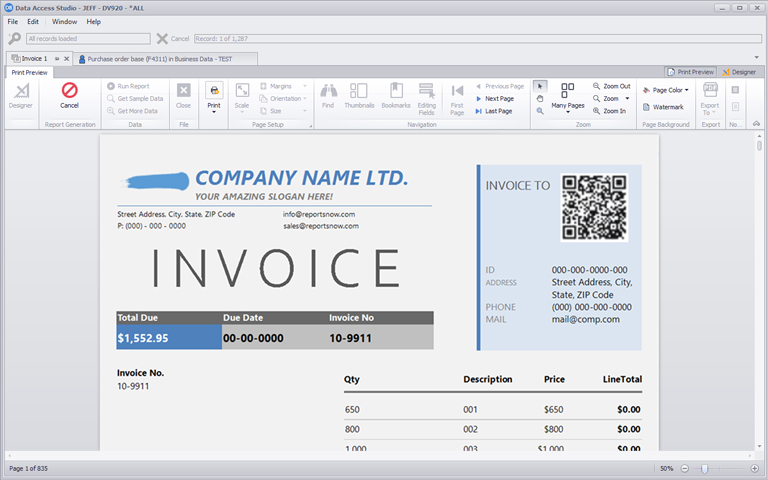Screen dimensions: 768x480
Task: Switch to Designer view toggle at top right
Action: [739, 72]
